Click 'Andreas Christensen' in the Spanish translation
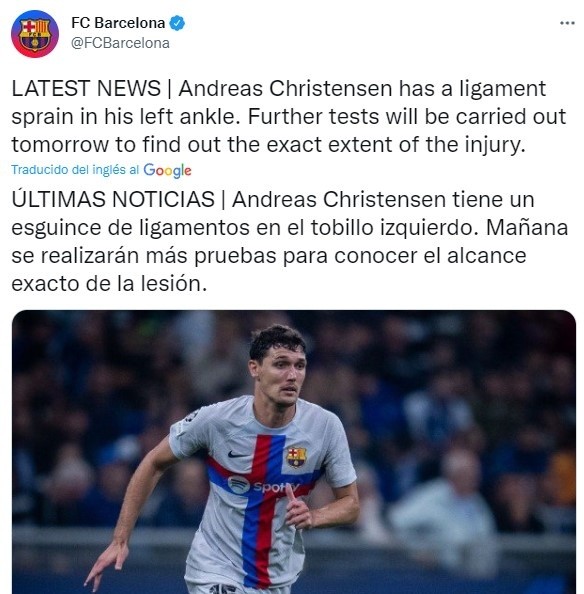The image size is (584, 594). (x=339, y=199)
